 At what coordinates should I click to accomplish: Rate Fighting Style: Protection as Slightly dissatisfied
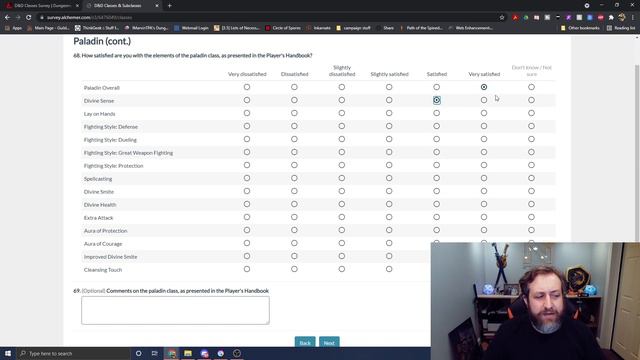click(x=342, y=165)
